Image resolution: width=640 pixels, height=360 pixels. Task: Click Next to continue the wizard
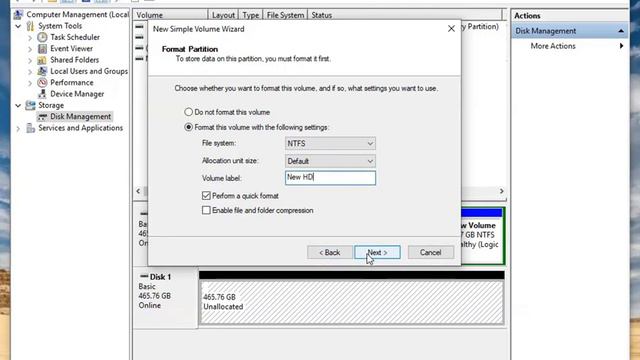coord(377,252)
